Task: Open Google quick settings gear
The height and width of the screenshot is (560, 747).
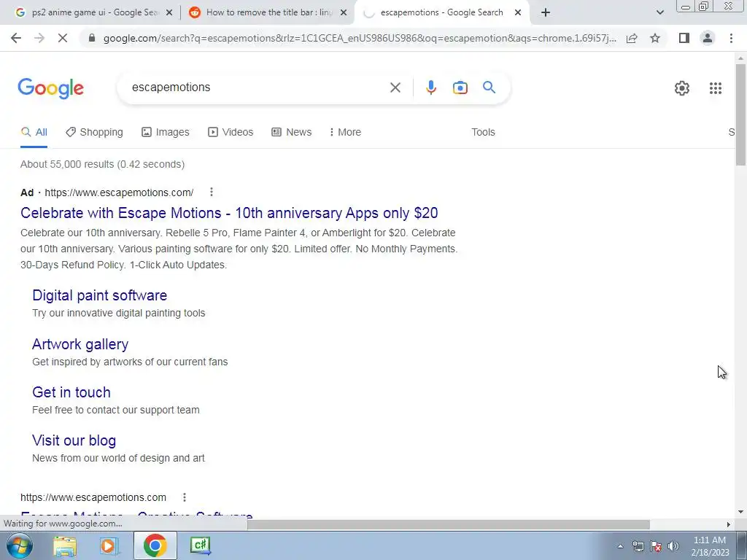Action: point(682,88)
